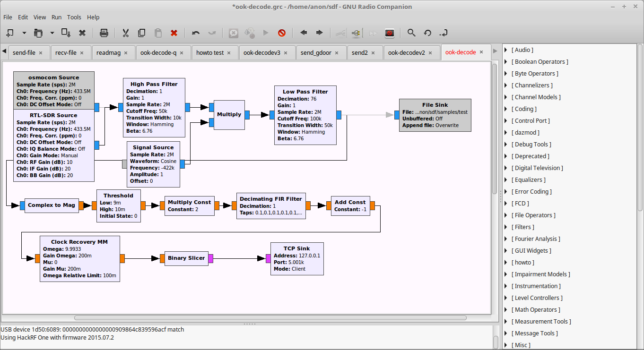Delete selected block with red X icon
The width and height of the screenshot is (644, 350).
pyautogui.click(x=174, y=33)
